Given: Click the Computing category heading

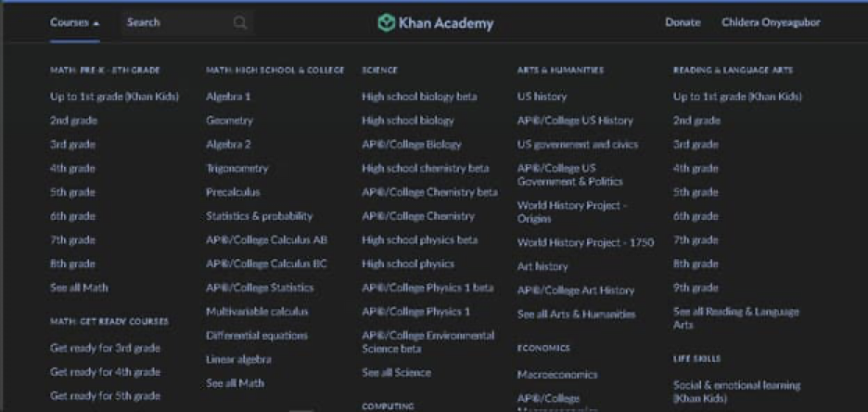Looking at the screenshot, I should 388,406.
